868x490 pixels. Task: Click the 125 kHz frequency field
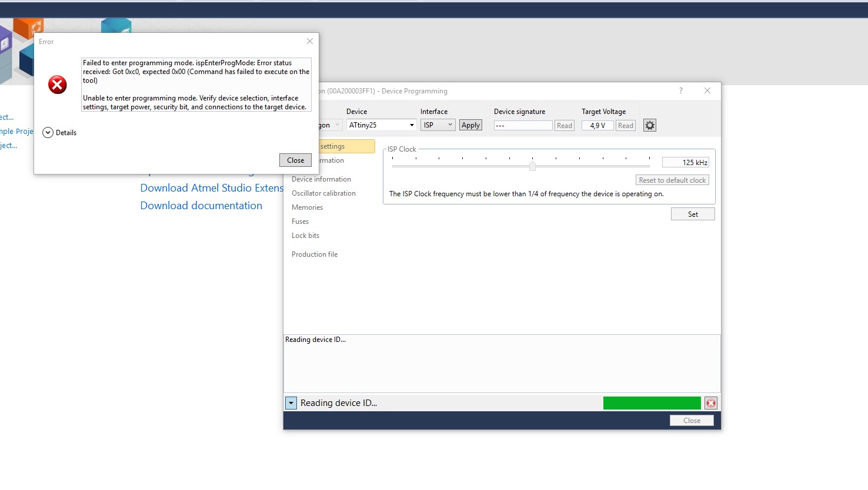(x=685, y=162)
